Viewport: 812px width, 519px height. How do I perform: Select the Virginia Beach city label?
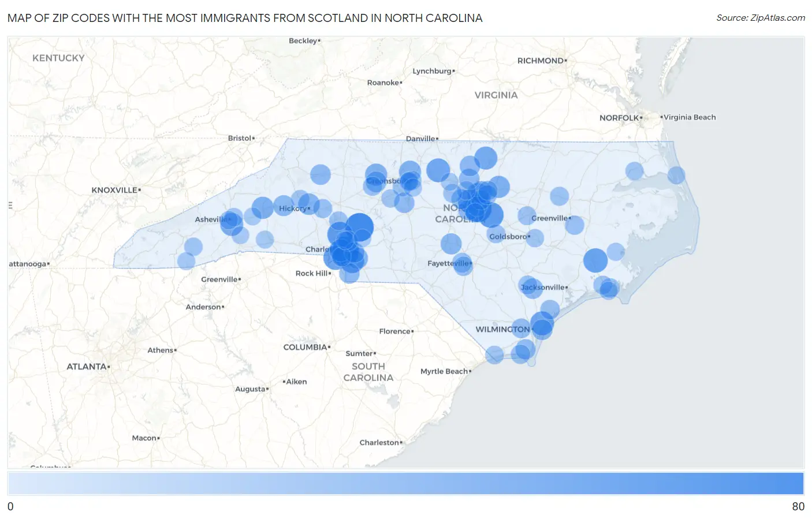pyautogui.click(x=689, y=117)
